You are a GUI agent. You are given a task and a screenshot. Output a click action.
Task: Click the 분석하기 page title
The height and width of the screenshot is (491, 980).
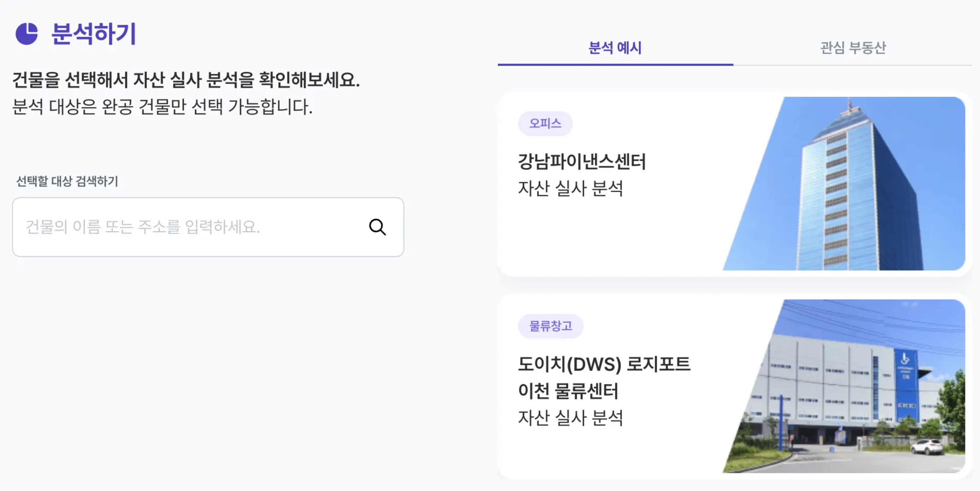[94, 34]
